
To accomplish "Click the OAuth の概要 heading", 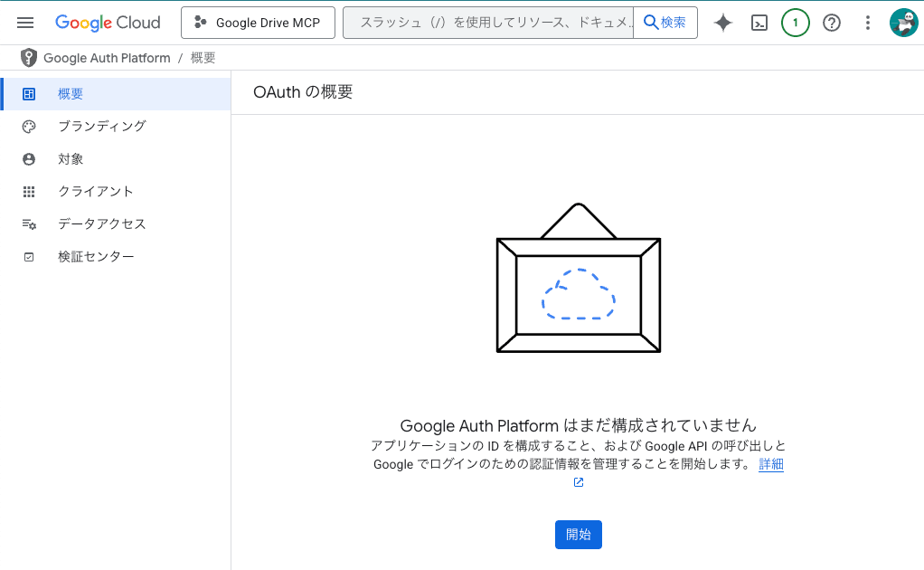I will (x=303, y=92).
